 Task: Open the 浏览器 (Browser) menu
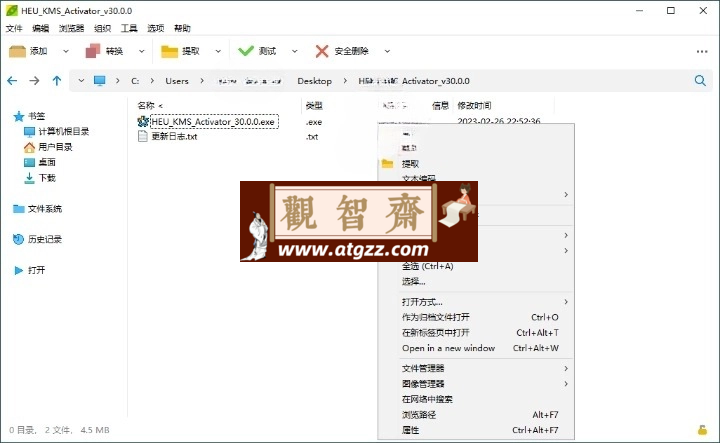[71, 28]
